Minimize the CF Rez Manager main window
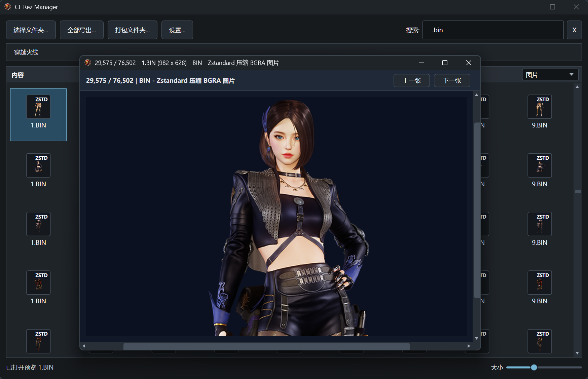Screen dimensions: 588x379 click(529, 7)
